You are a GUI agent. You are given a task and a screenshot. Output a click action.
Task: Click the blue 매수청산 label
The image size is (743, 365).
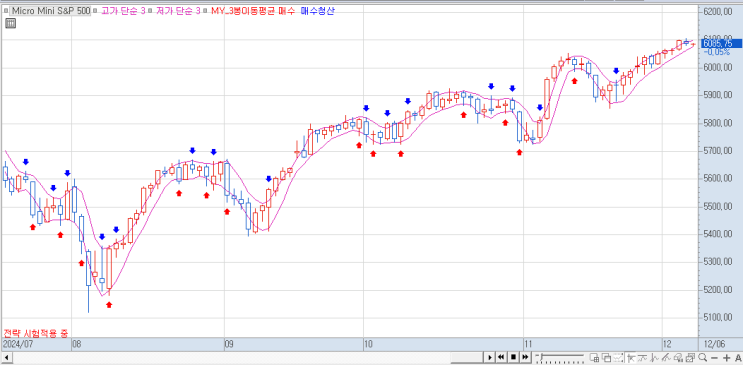pyautogui.click(x=317, y=10)
